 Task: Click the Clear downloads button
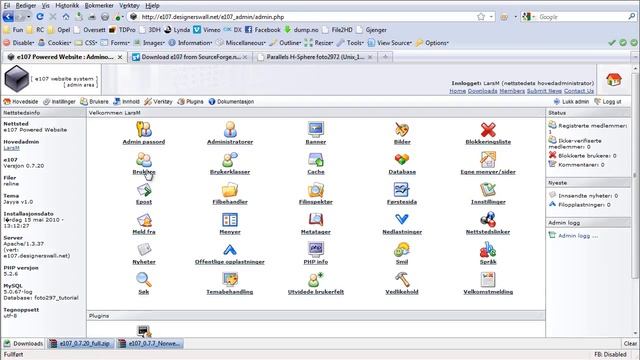coord(630,344)
